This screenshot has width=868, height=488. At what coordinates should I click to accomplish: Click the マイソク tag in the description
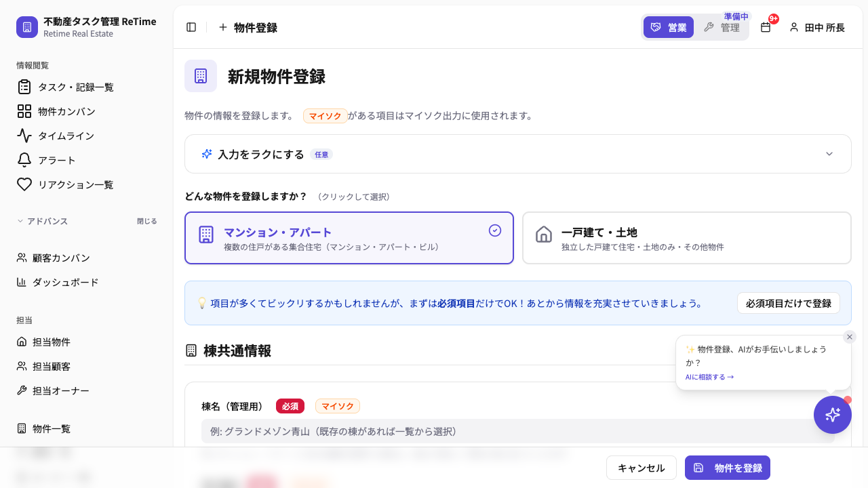[325, 116]
